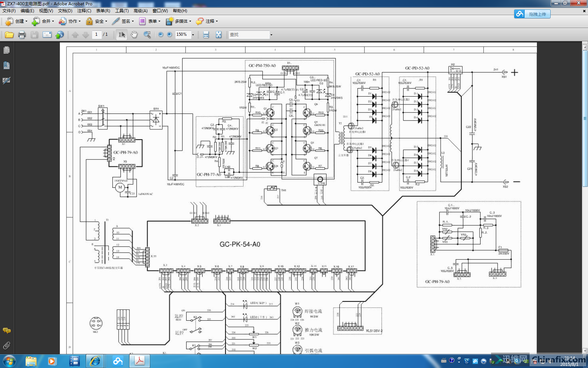588x368 pixels.
Task: Click the vertical scrollbar thumb
Action: (585, 118)
